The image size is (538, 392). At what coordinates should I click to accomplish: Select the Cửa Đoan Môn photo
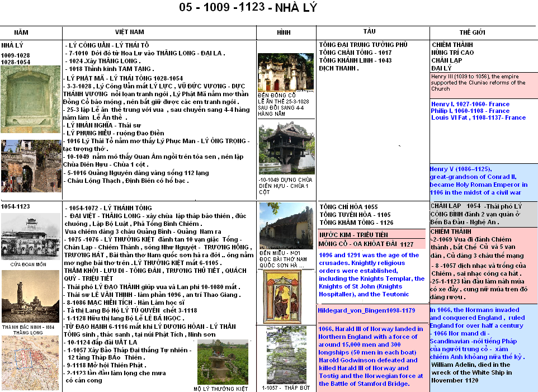pos(31,237)
